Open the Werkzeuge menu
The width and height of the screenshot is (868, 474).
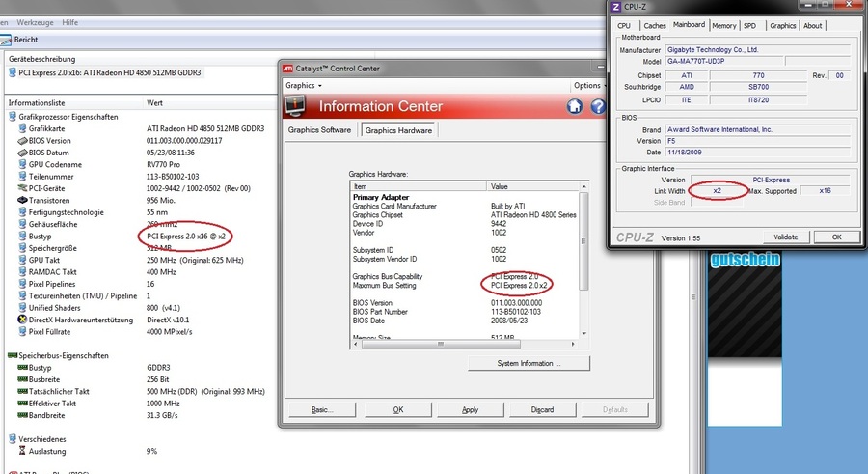[35, 23]
